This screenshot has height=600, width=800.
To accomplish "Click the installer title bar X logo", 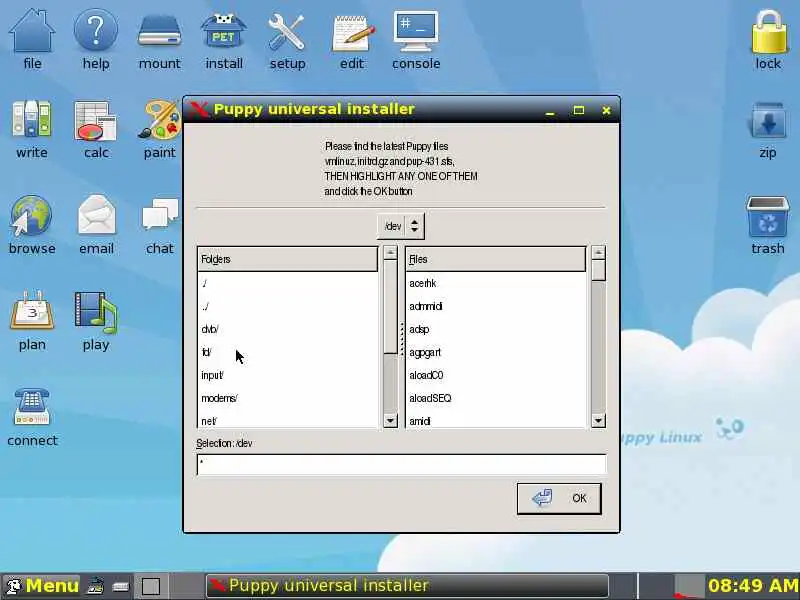I will point(199,109).
